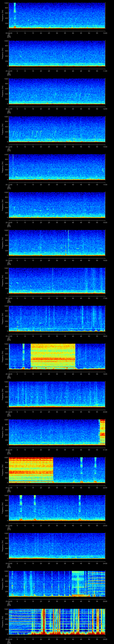Click the 20:11:00 start time label
This screenshot has width=114, height=644.
9,109
